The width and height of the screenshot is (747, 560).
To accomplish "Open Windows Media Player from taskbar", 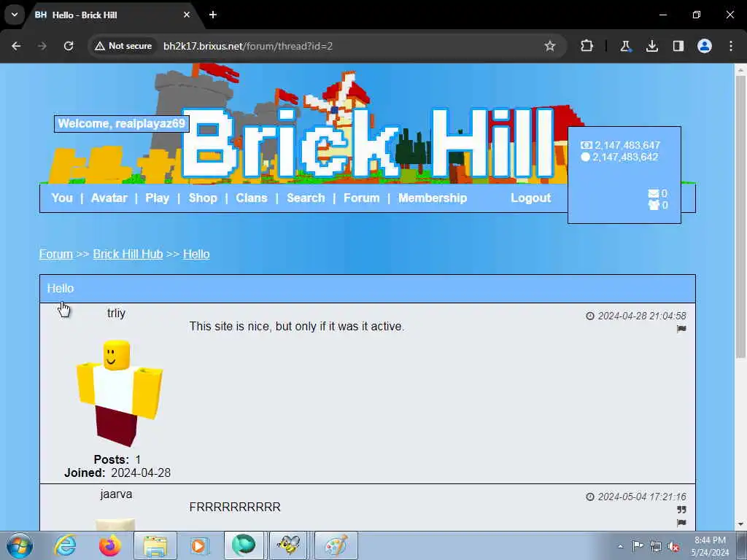I will [x=199, y=545].
